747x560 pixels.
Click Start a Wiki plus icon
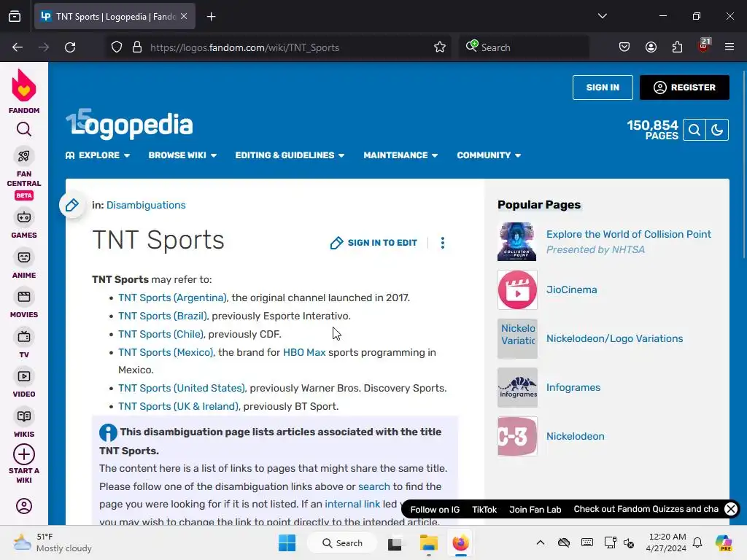pos(24,455)
